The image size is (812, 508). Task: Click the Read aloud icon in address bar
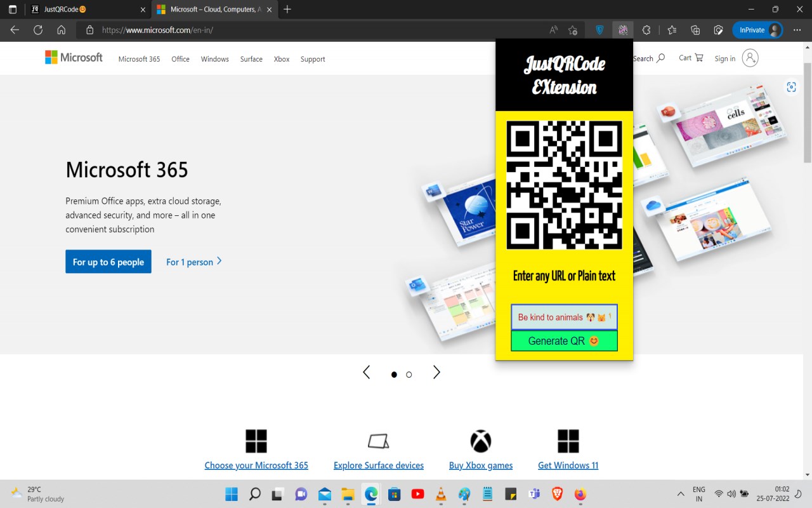click(554, 30)
